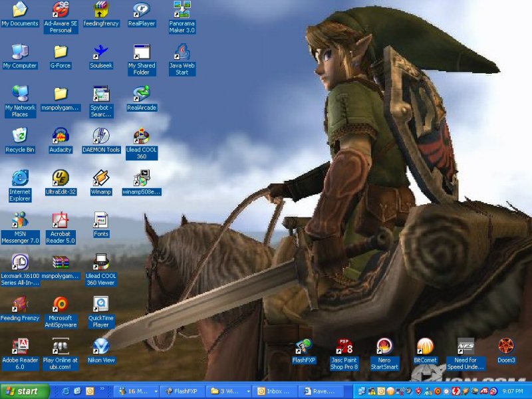Launch the Soulseek shortcut

coord(101,57)
